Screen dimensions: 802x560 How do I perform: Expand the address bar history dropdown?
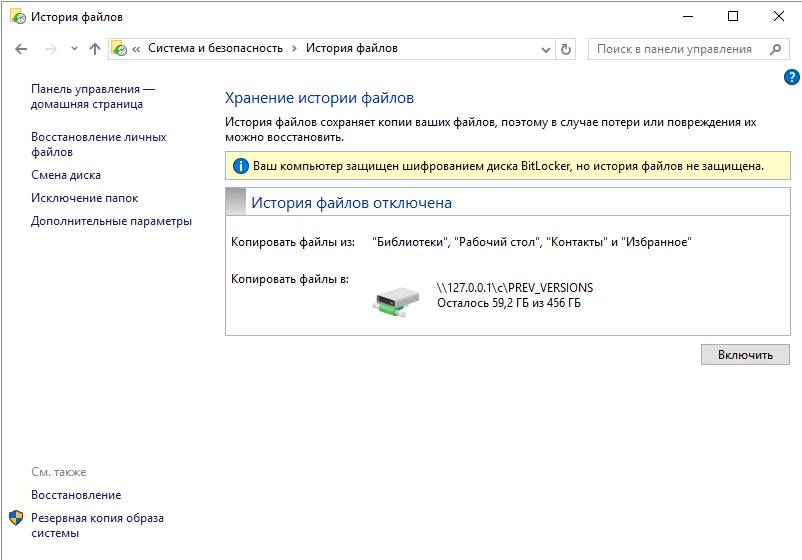(x=545, y=49)
